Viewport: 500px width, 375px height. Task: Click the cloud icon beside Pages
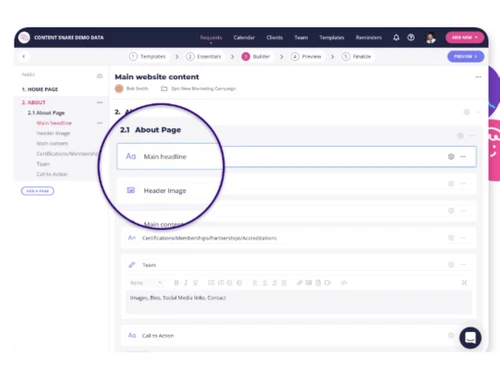[99, 76]
